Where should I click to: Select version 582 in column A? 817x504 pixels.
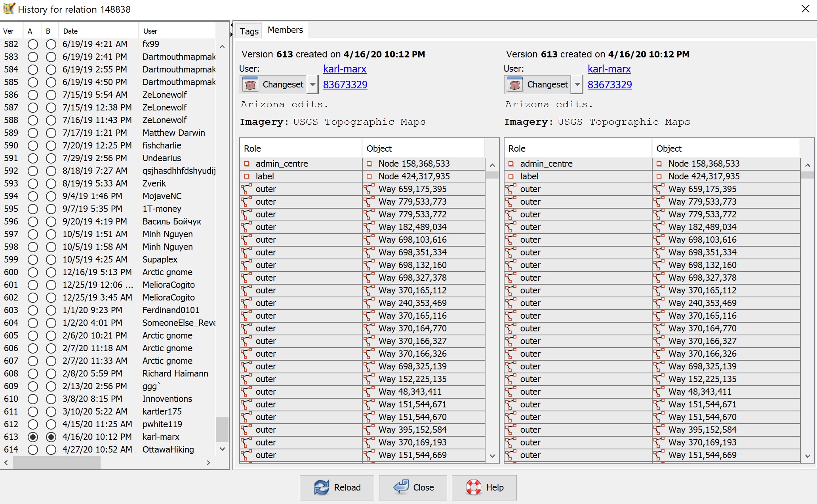tap(33, 44)
